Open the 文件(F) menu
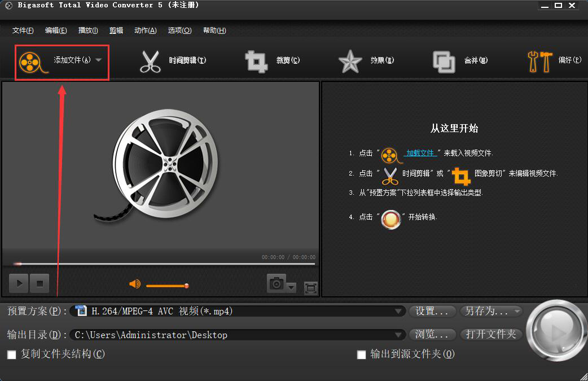The height and width of the screenshot is (381, 588). tap(23, 30)
